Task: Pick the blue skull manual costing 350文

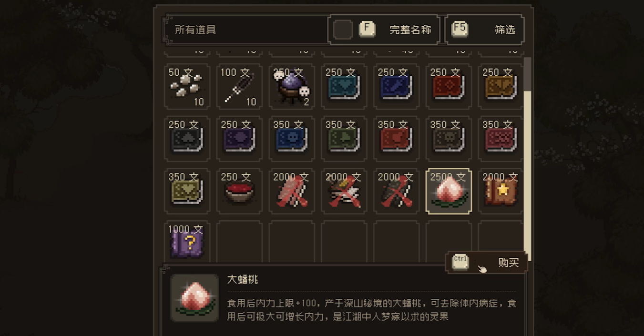Action: [x=292, y=139]
